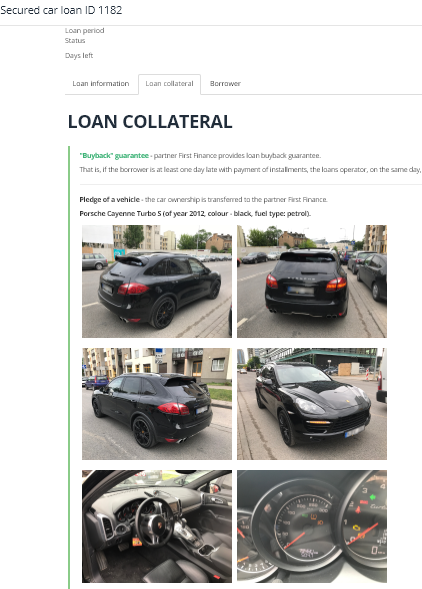Switch to the Borrower tab
422x589 pixels.
225,84
